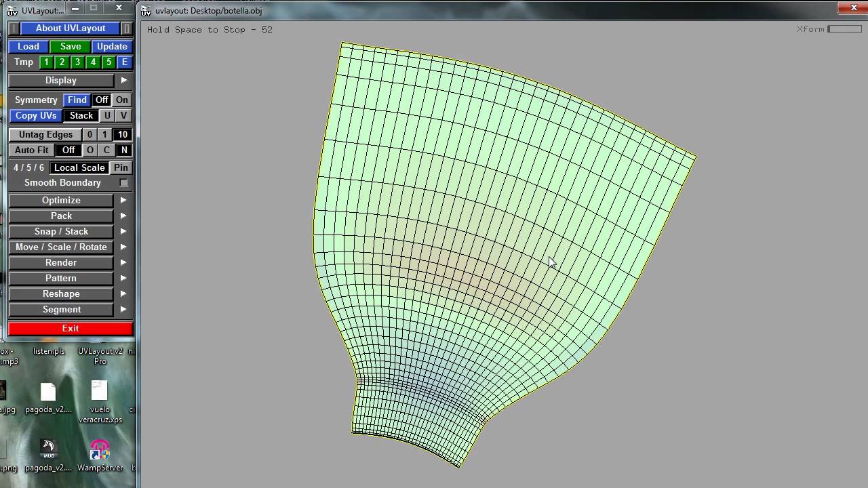Click the green Save button
The image size is (868, 488).
(71, 46)
